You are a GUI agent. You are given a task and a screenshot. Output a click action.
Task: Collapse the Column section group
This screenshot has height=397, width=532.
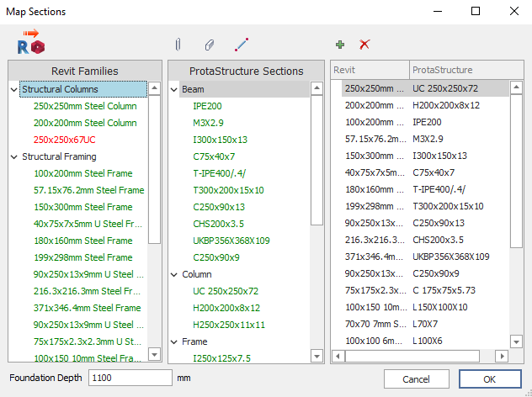[173, 274]
